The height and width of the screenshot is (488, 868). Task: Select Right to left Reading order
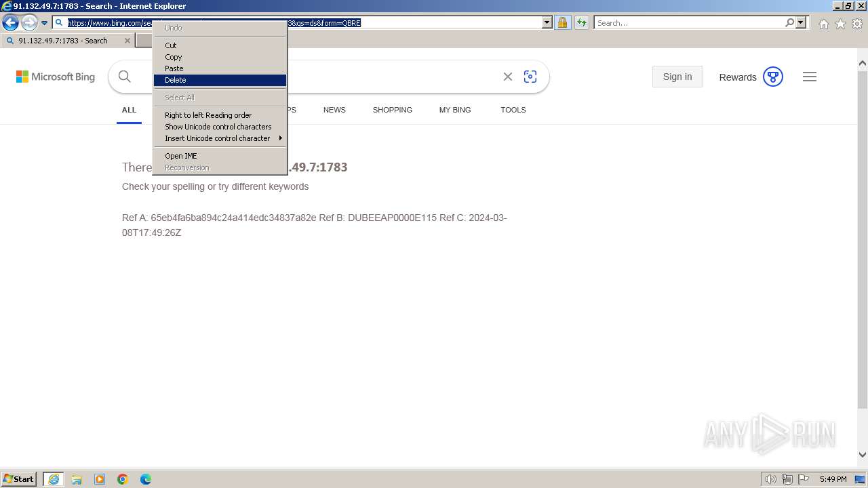coord(220,115)
